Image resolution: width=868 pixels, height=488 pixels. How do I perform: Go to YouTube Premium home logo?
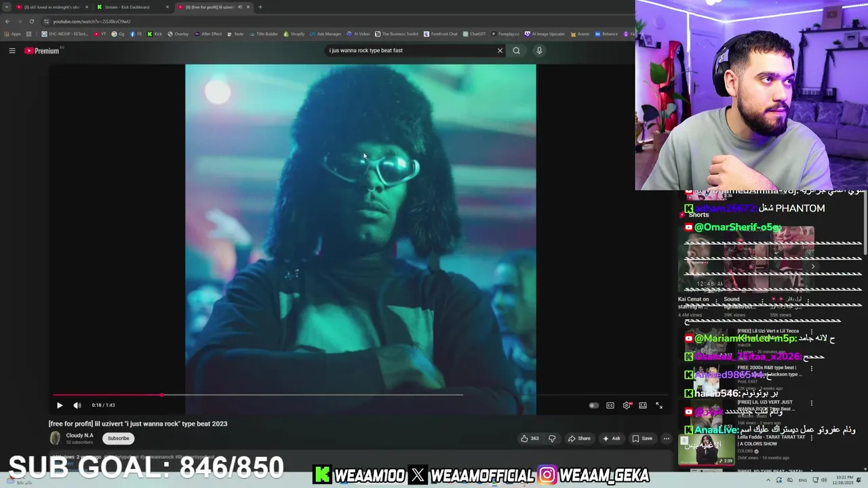[43, 50]
